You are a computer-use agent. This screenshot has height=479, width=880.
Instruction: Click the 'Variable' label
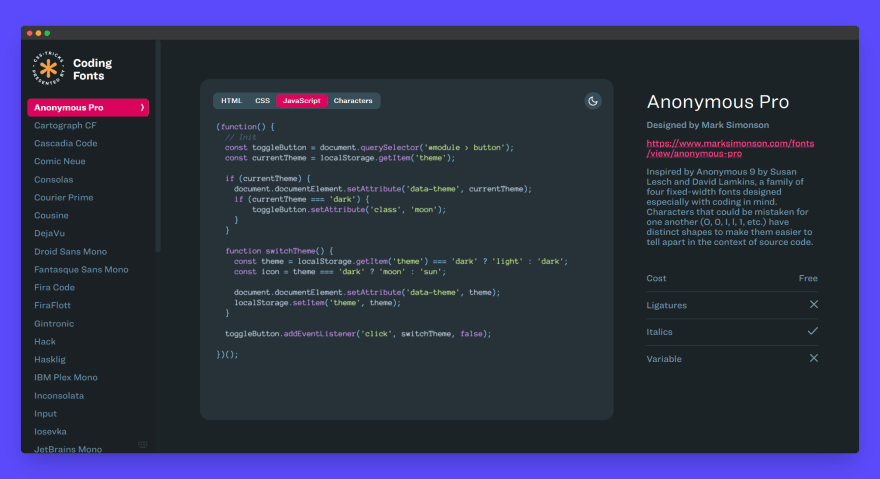tap(664, 359)
